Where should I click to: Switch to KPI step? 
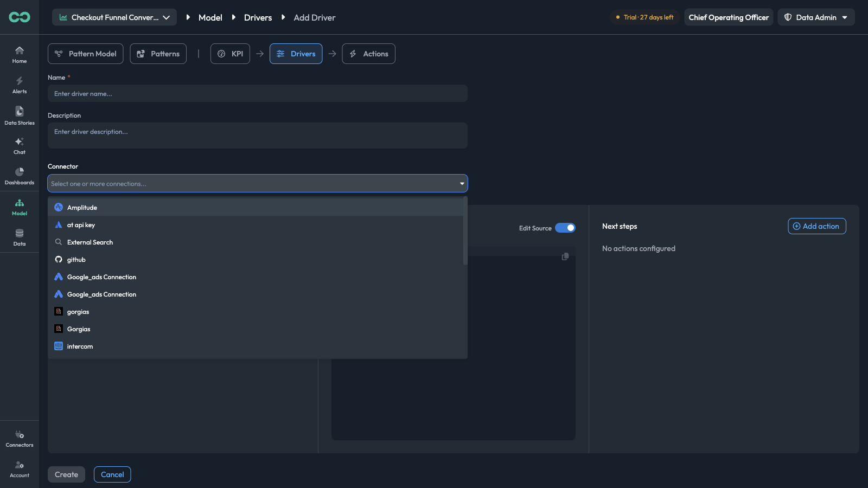coord(230,54)
